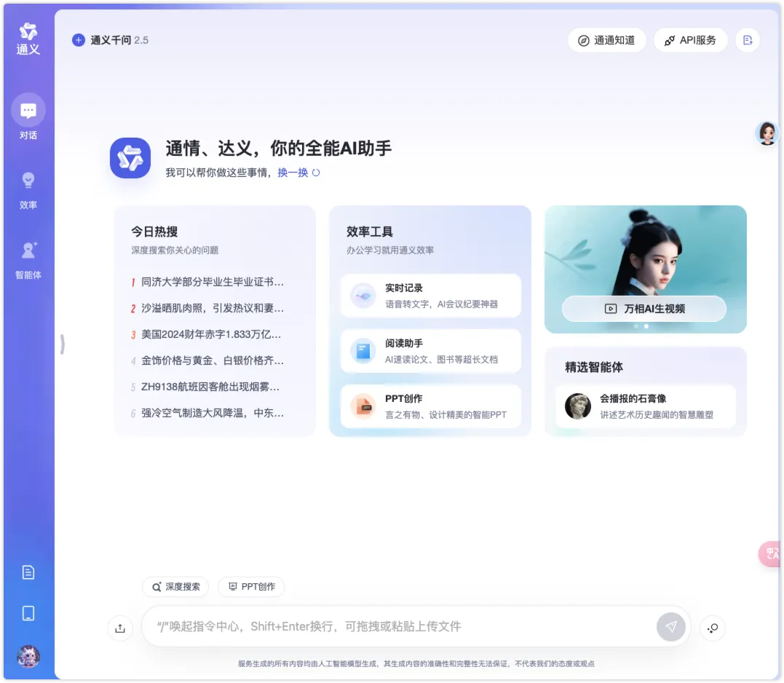Open the 会播报的石膏像 agent card
The width and height of the screenshot is (784, 683).
[646, 406]
